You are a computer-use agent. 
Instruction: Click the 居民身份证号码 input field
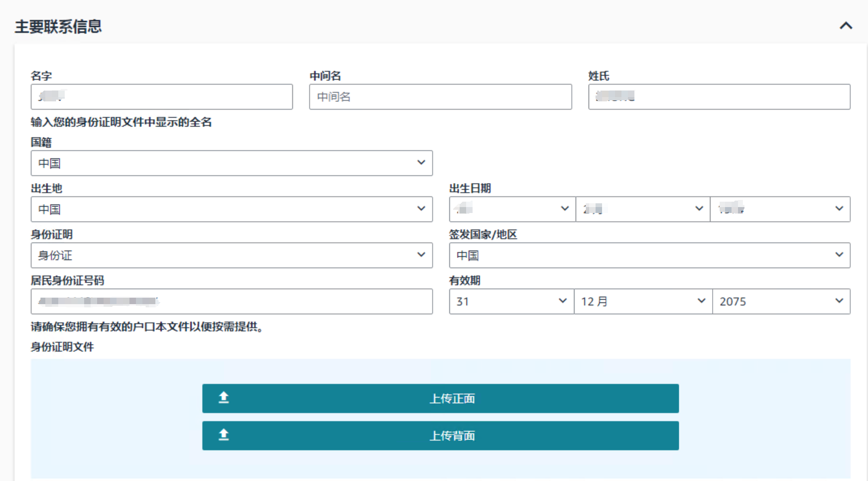(231, 301)
